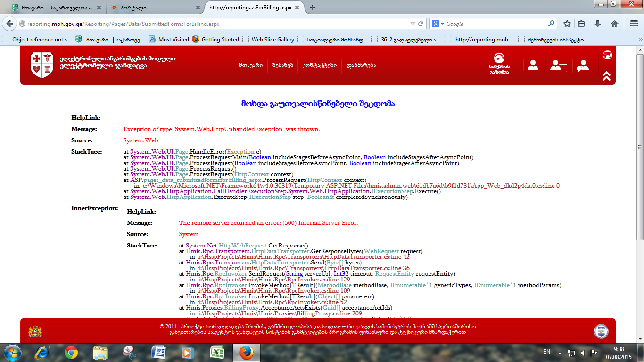
Task: Open Firefox bookmarks star icon
Action: (x=567, y=24)
